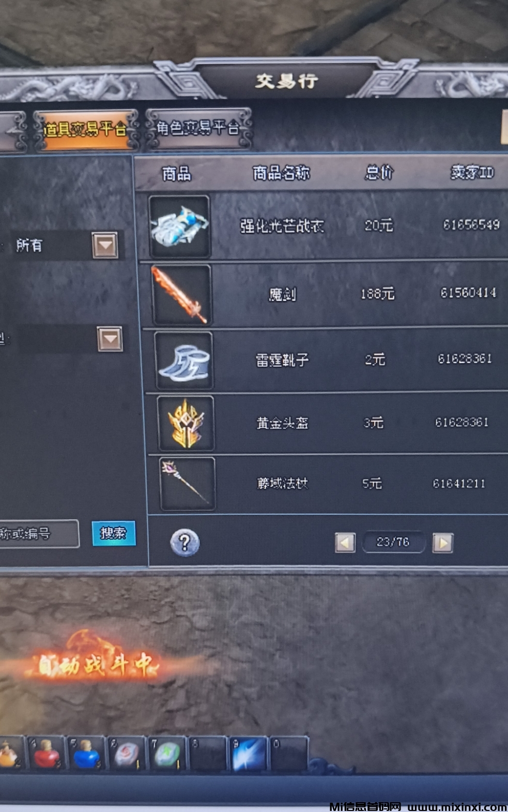Click the name or number search field
This screenshot has width=508, height=812.
pyautogui.click(x=39, y=533)
